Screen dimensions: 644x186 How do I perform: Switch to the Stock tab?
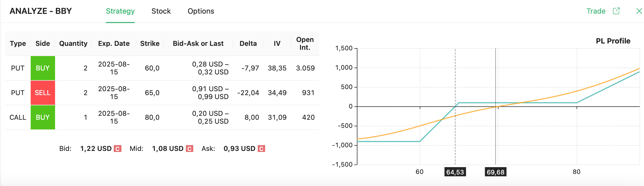pyautogui.click(x=161, y=11)
